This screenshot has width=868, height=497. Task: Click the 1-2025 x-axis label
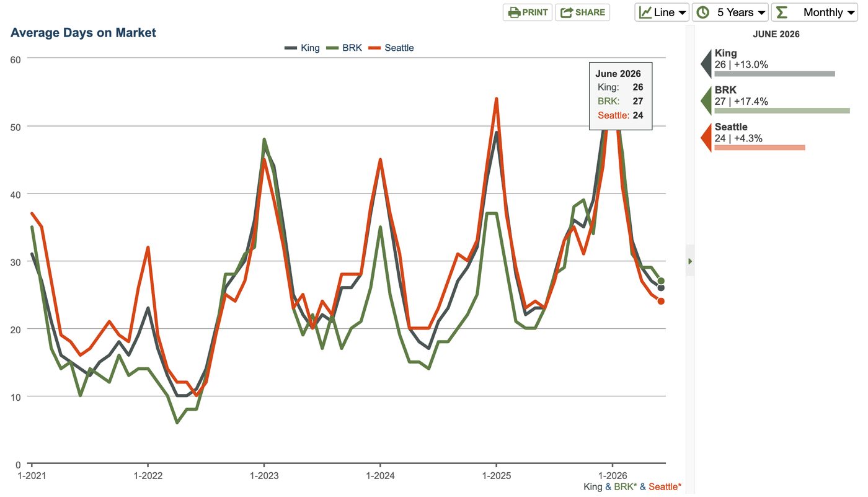coord(497,476)
